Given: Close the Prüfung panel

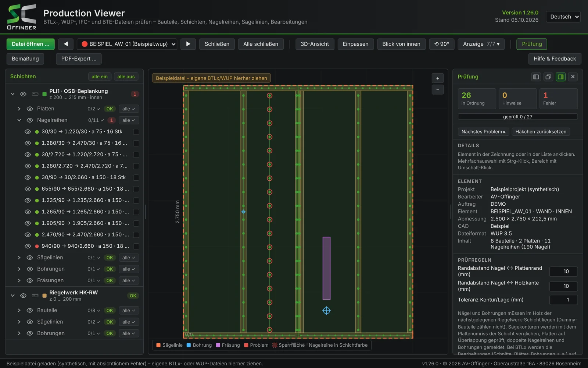Looking at the screenshot, I should [x=573, y=77].
